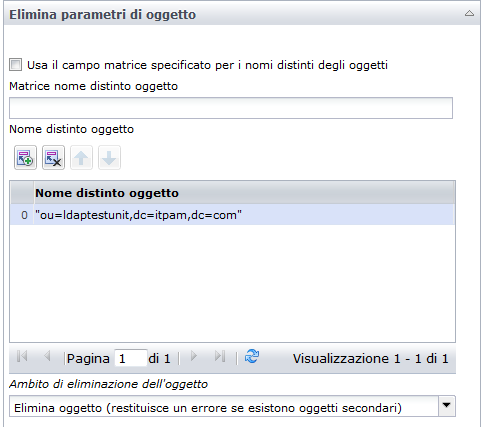Go to last page of the grid
This screenshot has height=427, width=483.
pyautogui.click(x=220, y=357)
